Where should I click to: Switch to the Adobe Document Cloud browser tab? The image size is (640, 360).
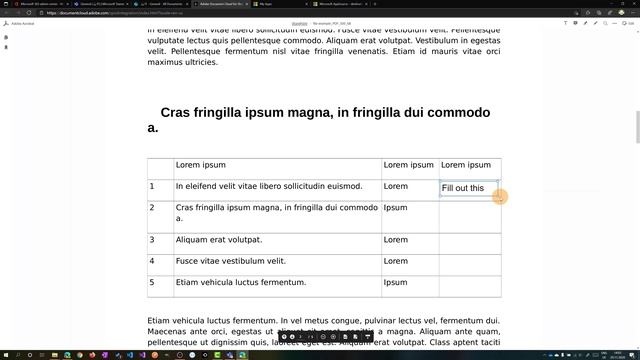[220, 4]
